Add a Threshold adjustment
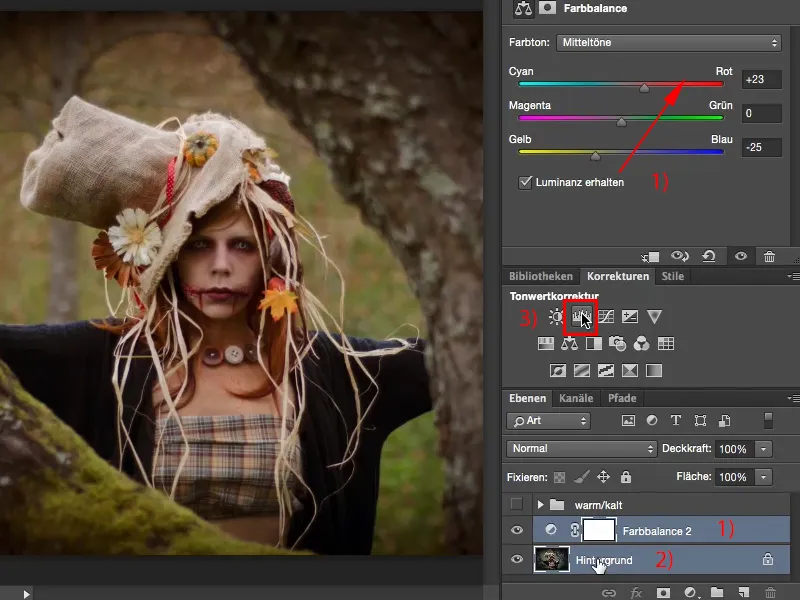The height and width of the screenshot is (600, 800). pos(606,370)
